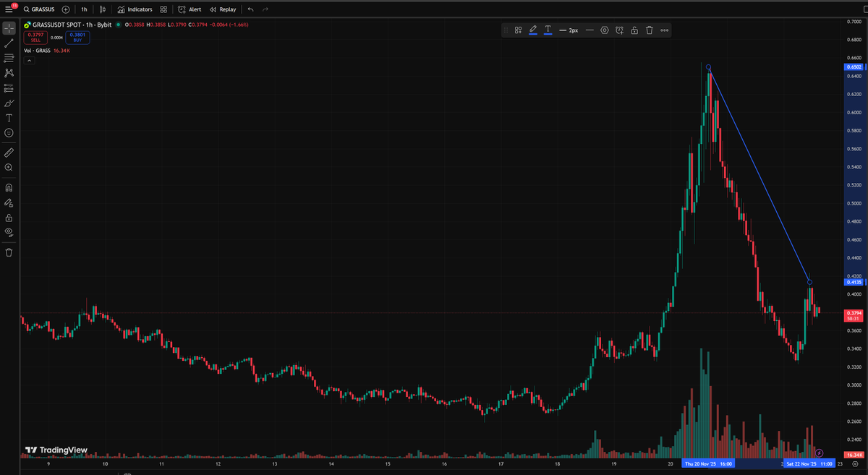Viewport: 868px width, 475px height.
Task: Activate the zoom in tool
Action: (9, 168)
